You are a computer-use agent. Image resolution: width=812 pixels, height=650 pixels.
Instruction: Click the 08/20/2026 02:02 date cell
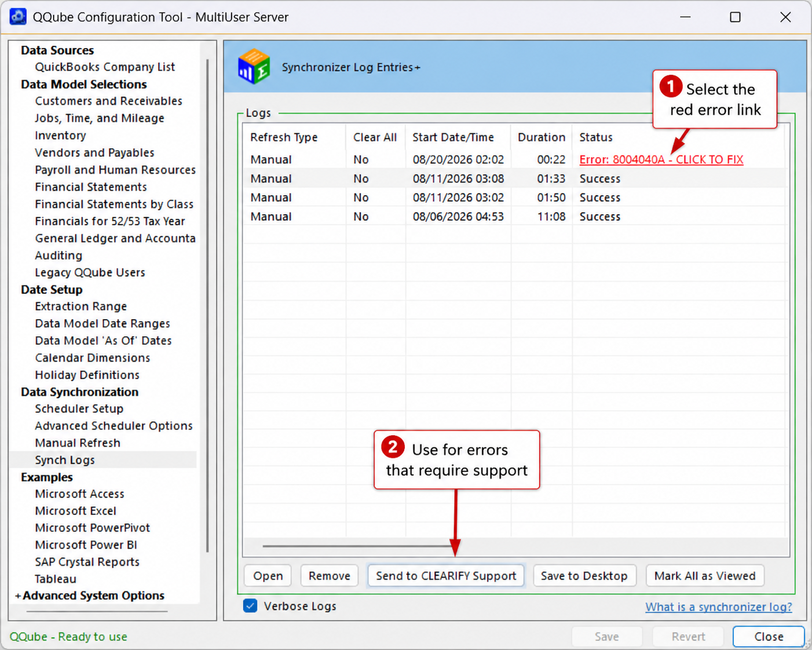coord(458,160)
